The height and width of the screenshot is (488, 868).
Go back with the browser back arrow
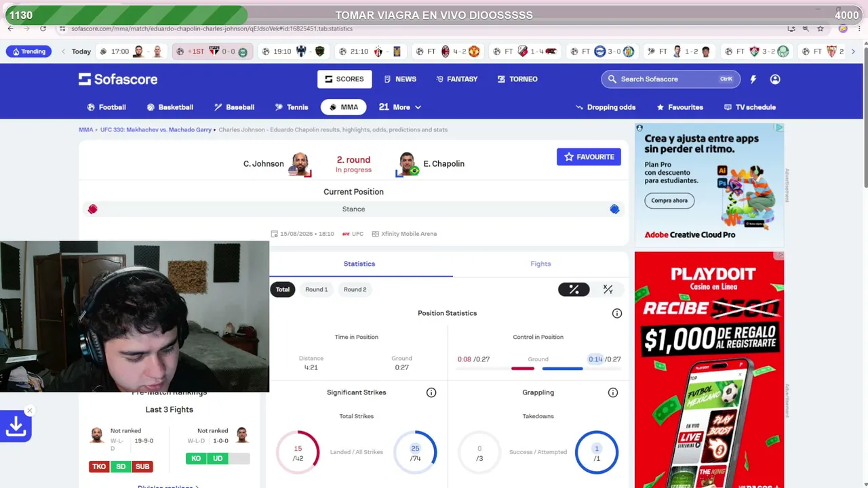click(x=10, y=28)
